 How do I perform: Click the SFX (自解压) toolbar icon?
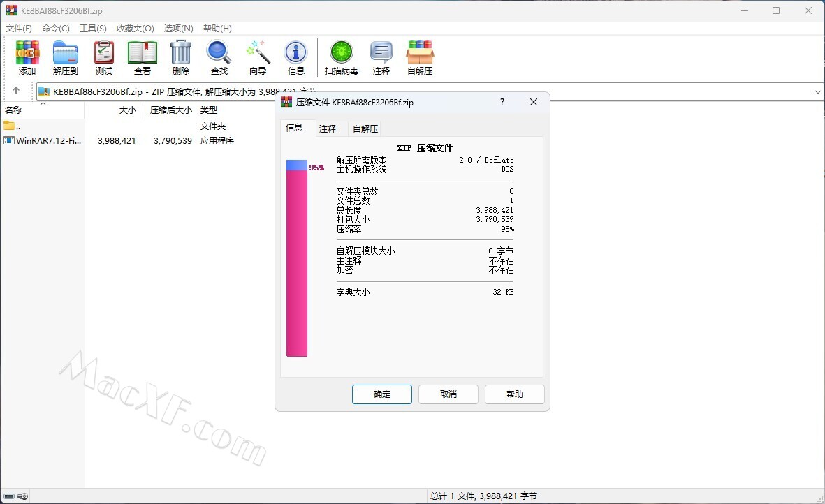point(420,52)
